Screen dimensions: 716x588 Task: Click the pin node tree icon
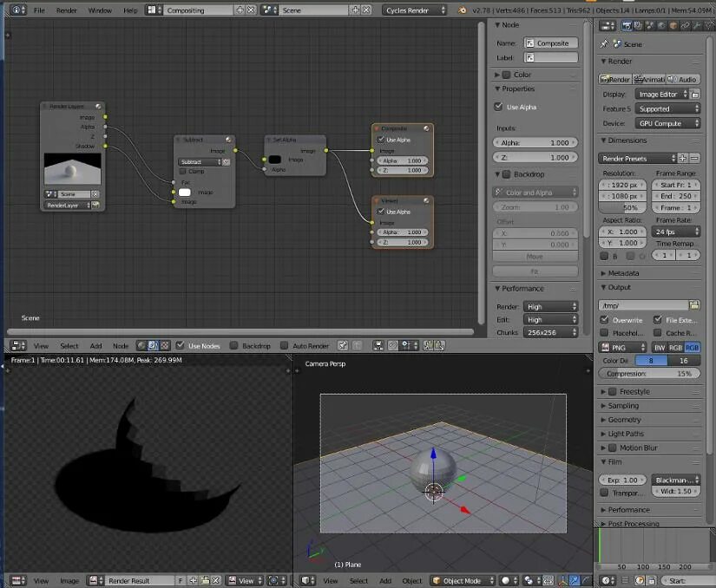click(x=343, y=346)
